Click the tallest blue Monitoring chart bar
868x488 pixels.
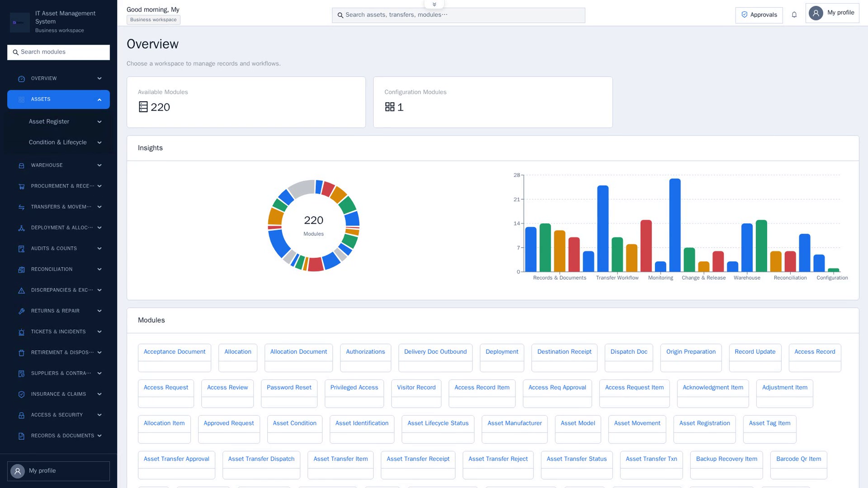(x=675, y=225)
